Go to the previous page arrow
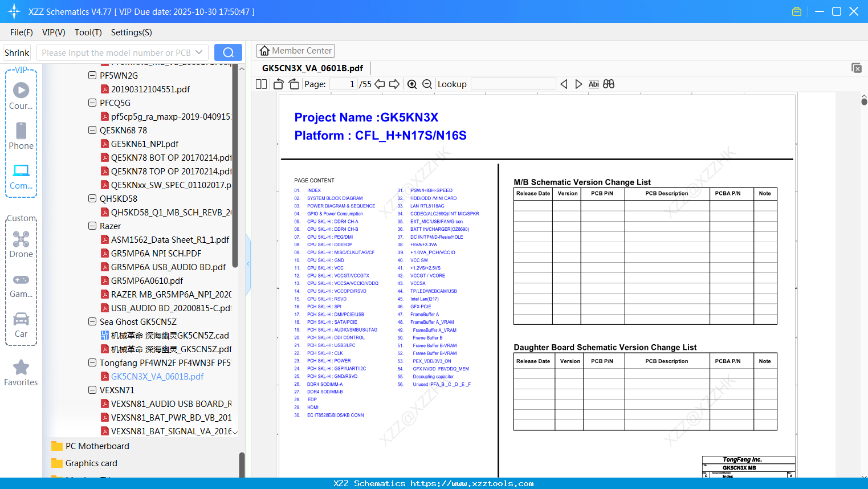868x489 pixels. tap(380, 84)
